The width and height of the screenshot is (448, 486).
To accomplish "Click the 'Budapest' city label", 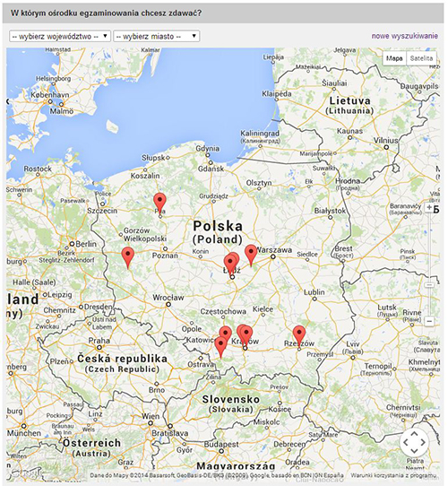I will click(x=220, y=444).
